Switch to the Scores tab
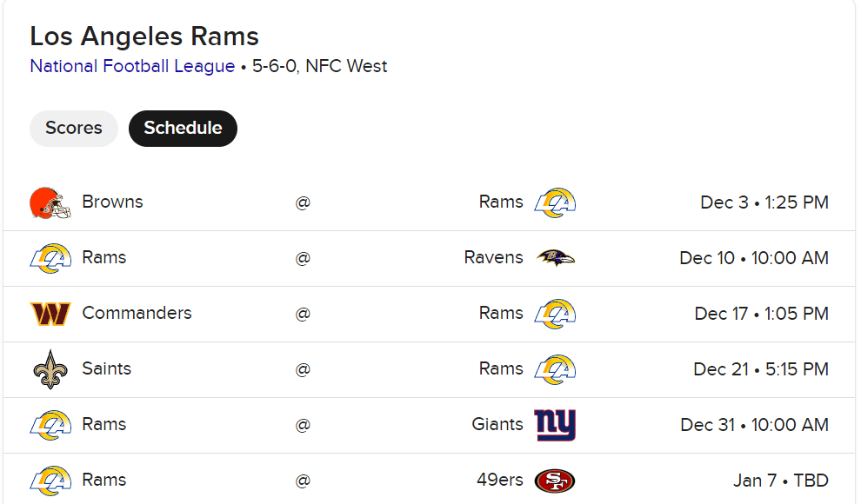The height and width of the screenshot is (504, 861). tap(74, 129)
